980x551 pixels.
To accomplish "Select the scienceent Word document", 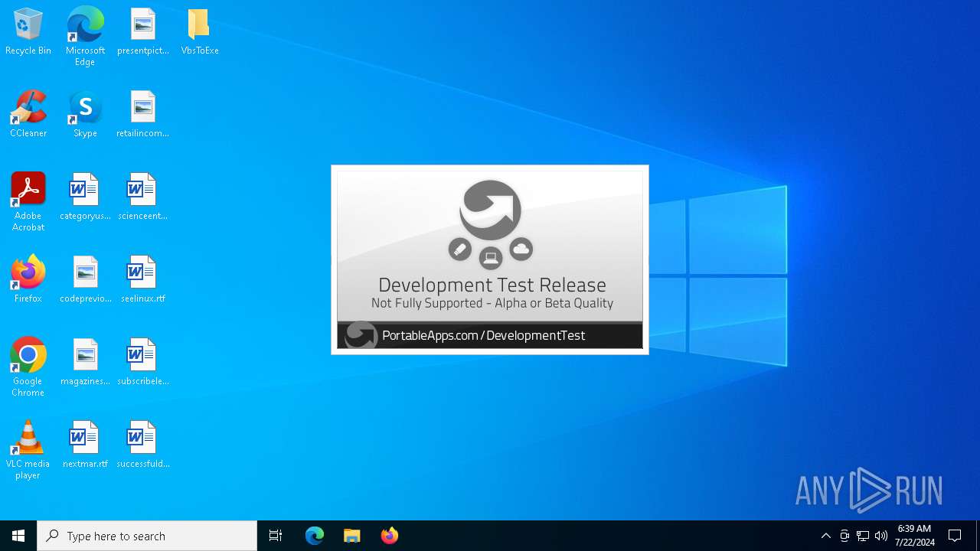I will click(x=142, y=197).
